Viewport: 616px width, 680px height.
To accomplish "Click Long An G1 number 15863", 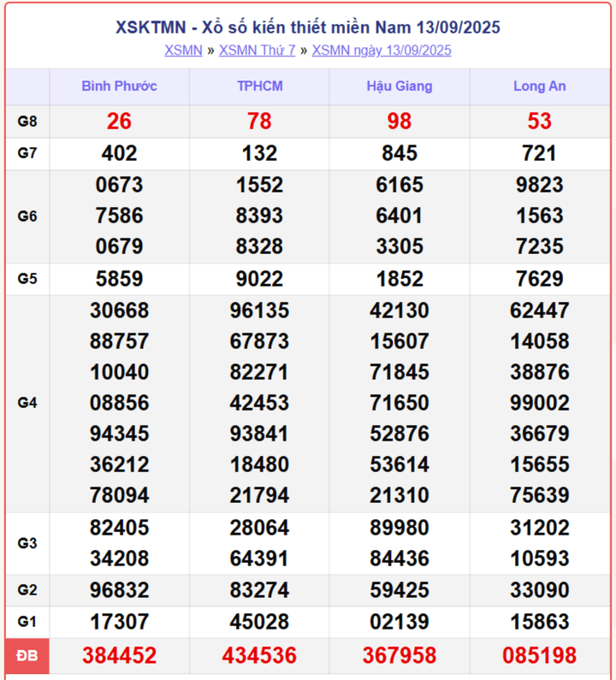I will pyautogui.click(x=539, y=622).
